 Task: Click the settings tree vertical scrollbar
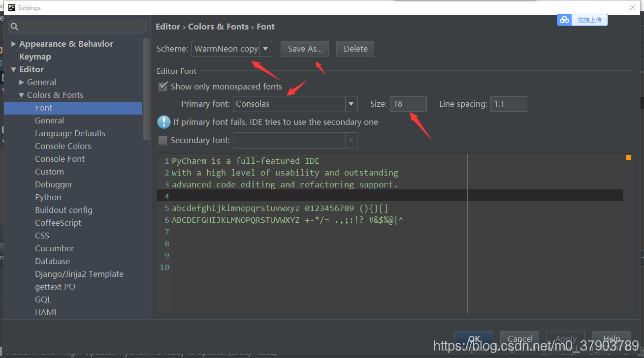[x=146, y=89]
